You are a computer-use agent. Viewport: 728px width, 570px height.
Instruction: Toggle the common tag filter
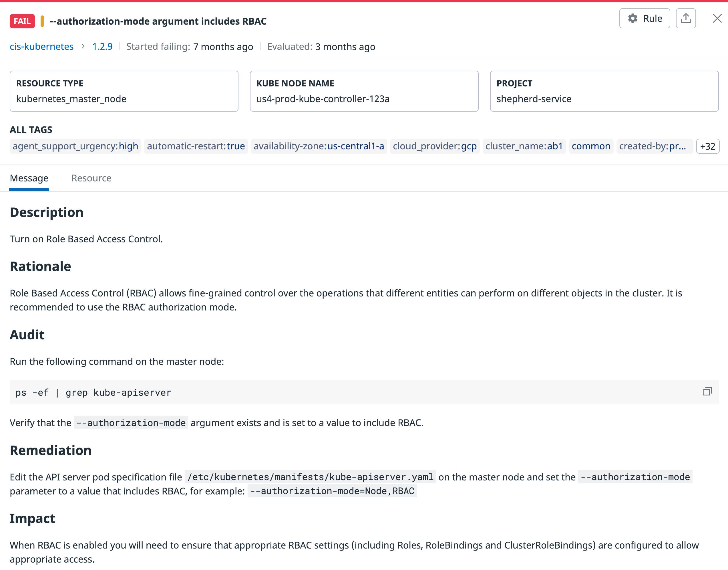point(590,146)
